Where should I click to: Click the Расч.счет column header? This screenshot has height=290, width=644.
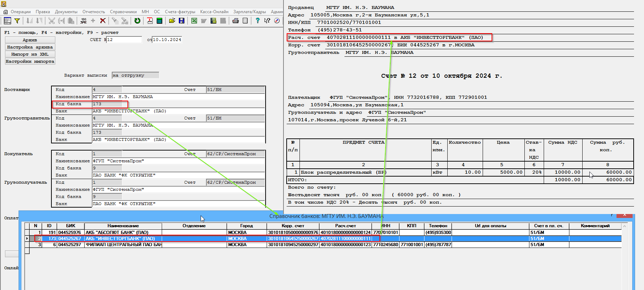click(x=346, y=226)
